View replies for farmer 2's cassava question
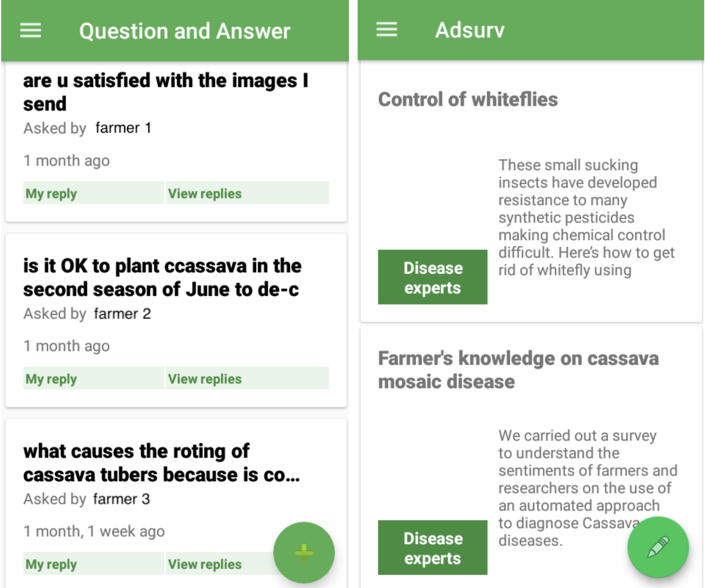705x588 pixels. coord(247,379)
